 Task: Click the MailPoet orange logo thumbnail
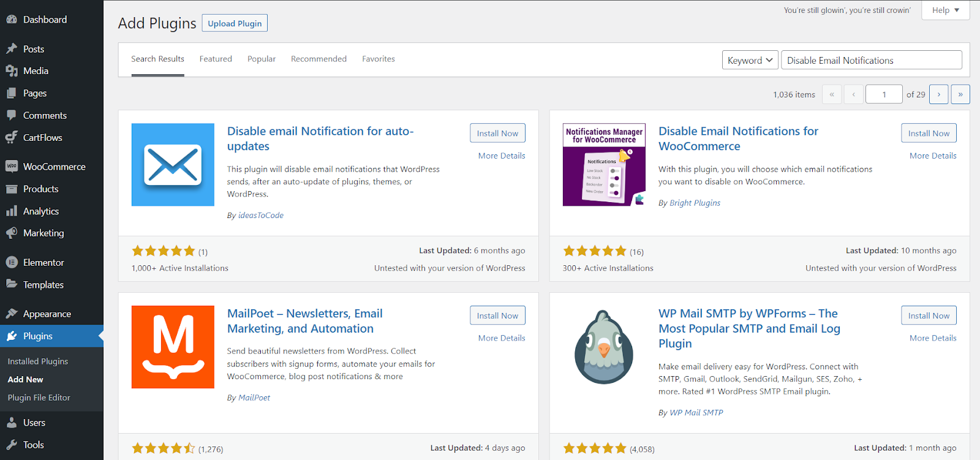[x=173, y=347]
